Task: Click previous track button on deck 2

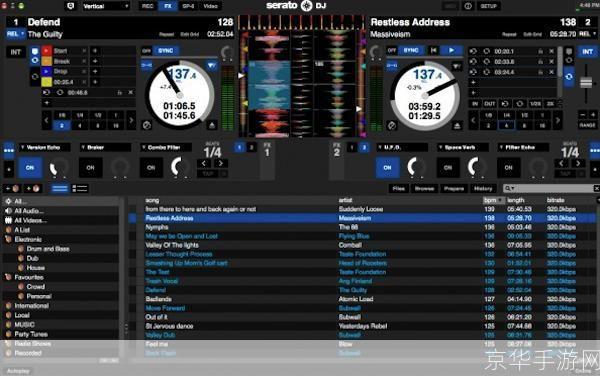Action: 434,50
